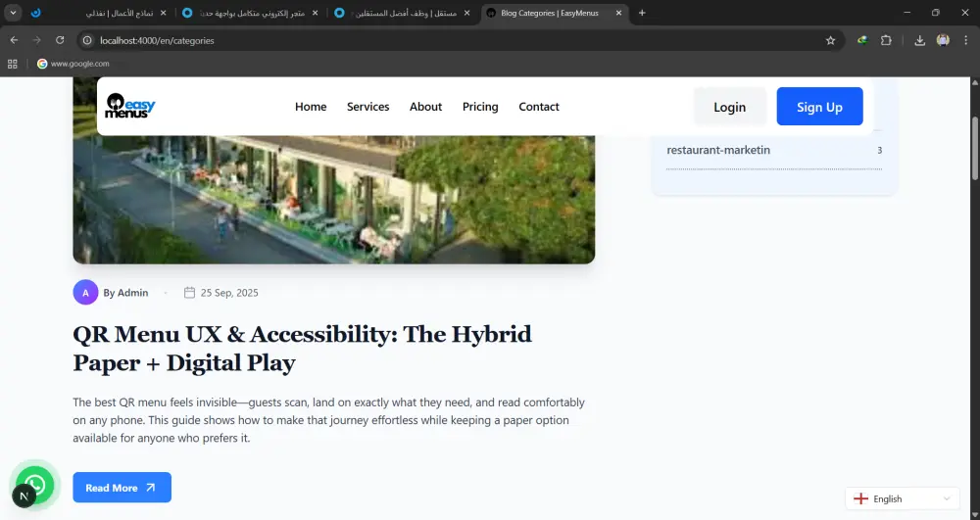980x520 pixels.
Task: Open browser downloads
Action: [x=919, y=40]
